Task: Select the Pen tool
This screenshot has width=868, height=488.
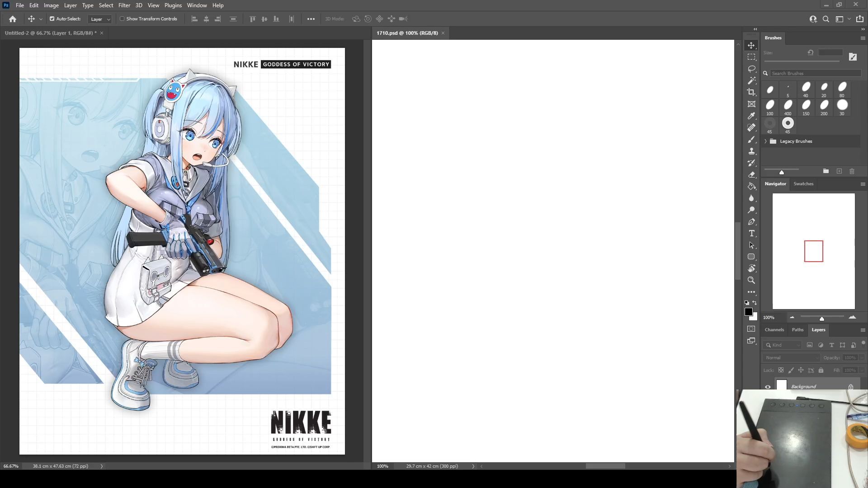Action: tap(751, 221)
